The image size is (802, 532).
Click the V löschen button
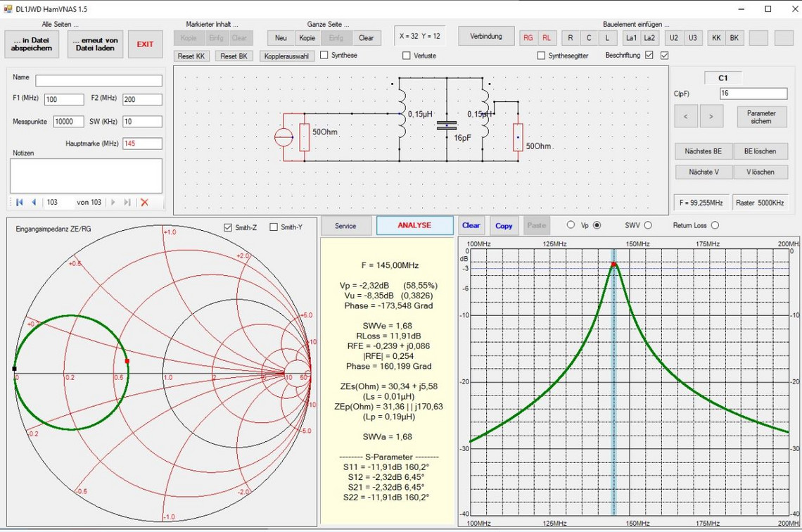pos(760,172)
